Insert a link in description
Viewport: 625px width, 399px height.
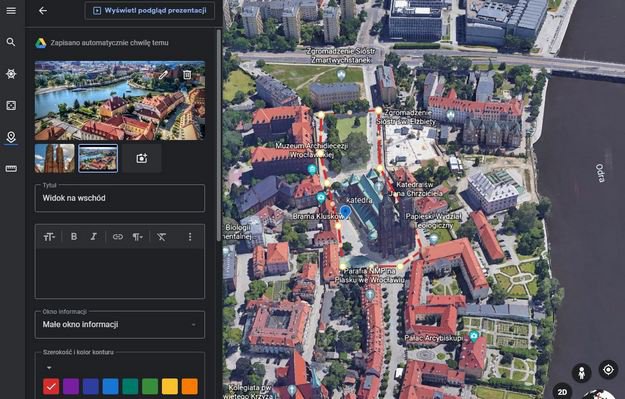pos(118,237)
